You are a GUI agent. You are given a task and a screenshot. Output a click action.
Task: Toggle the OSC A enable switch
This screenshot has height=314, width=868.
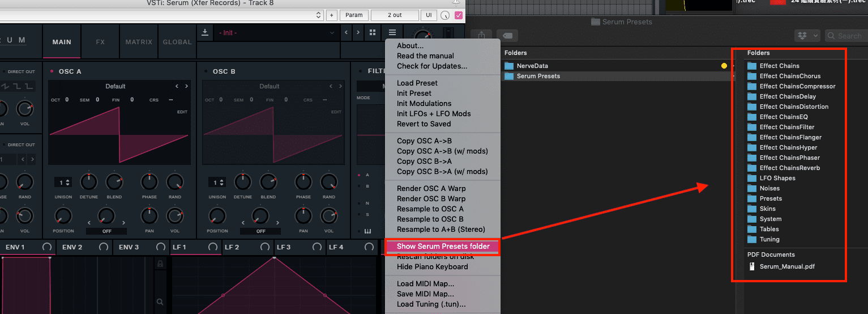coord(52,71)
